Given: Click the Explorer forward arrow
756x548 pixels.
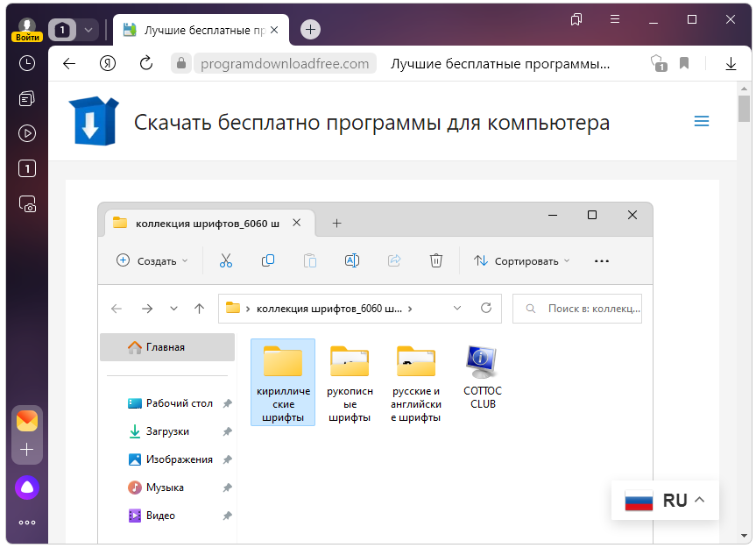Looking at the screenshot, I should (147, 309).
